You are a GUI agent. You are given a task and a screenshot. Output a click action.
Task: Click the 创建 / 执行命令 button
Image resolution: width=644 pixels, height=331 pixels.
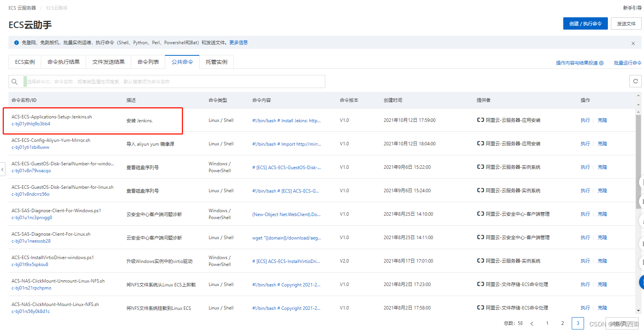coord(586,23)
